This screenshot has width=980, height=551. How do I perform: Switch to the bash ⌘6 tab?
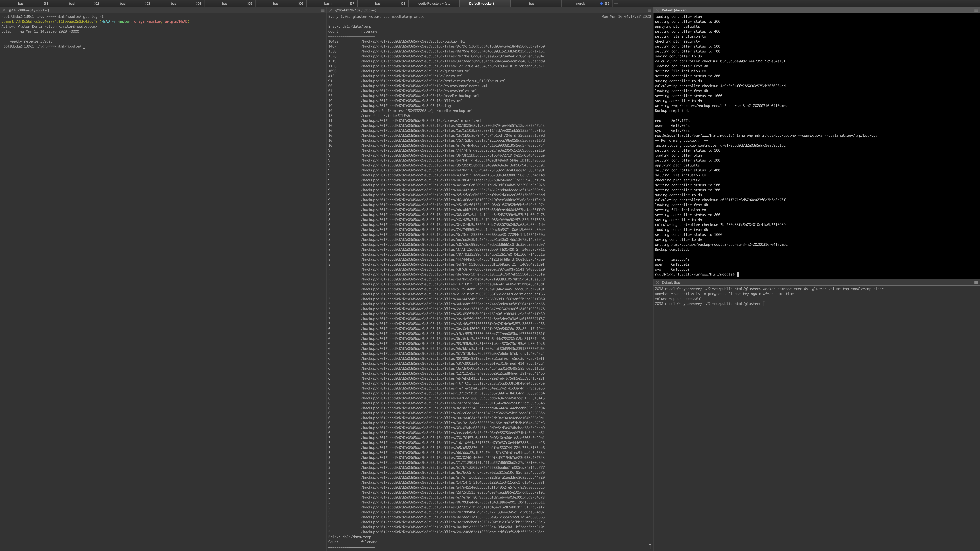click(x=280, y=3)
